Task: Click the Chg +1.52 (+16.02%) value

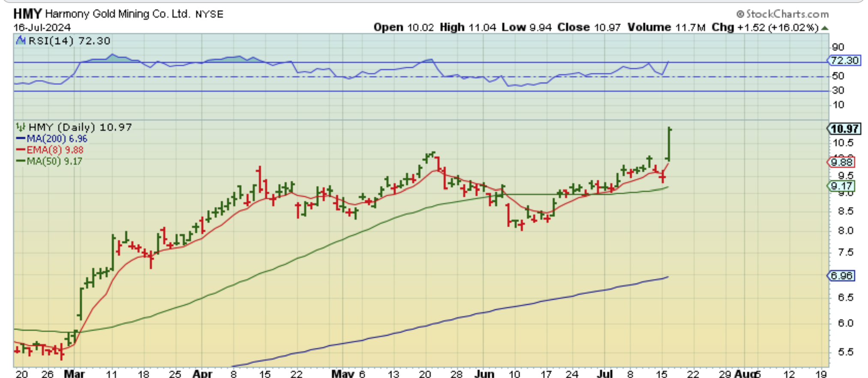Action: pyautogui.click(x=765, y=27)
